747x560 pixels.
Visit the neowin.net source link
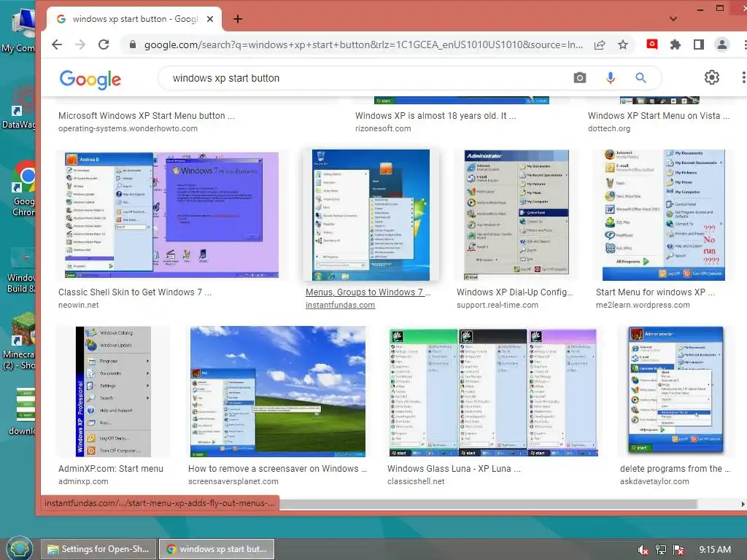point(79,305)
